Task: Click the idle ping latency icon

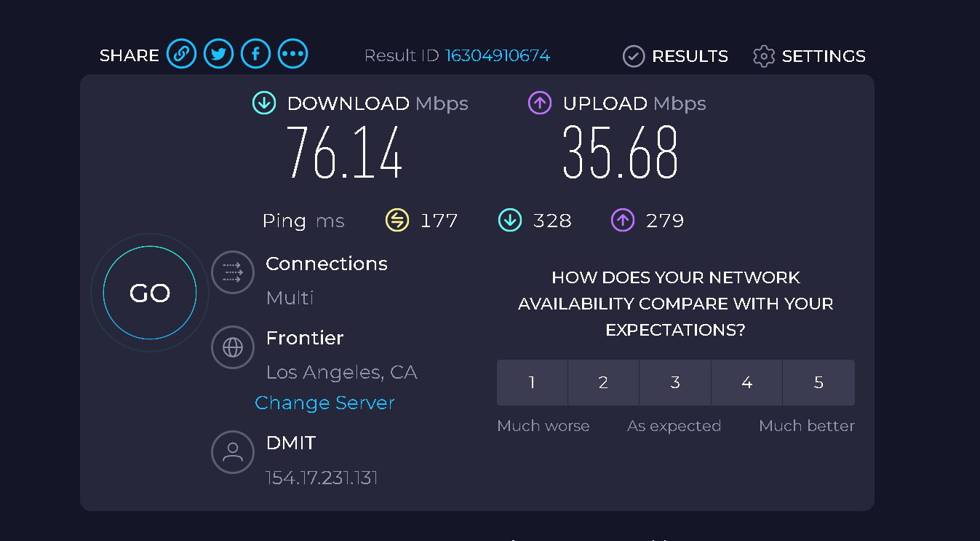Action: pyautogui.click(x=397, y=220)
